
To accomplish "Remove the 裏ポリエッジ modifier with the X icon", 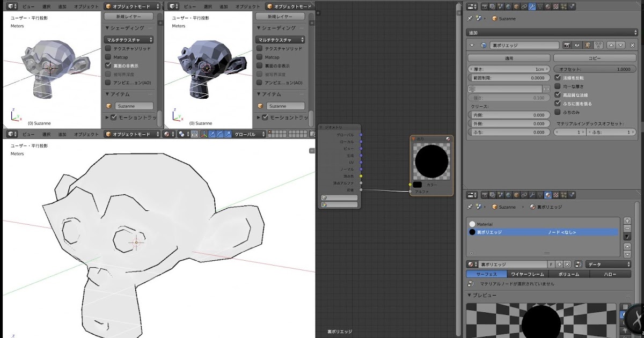I will coord(632,46).
